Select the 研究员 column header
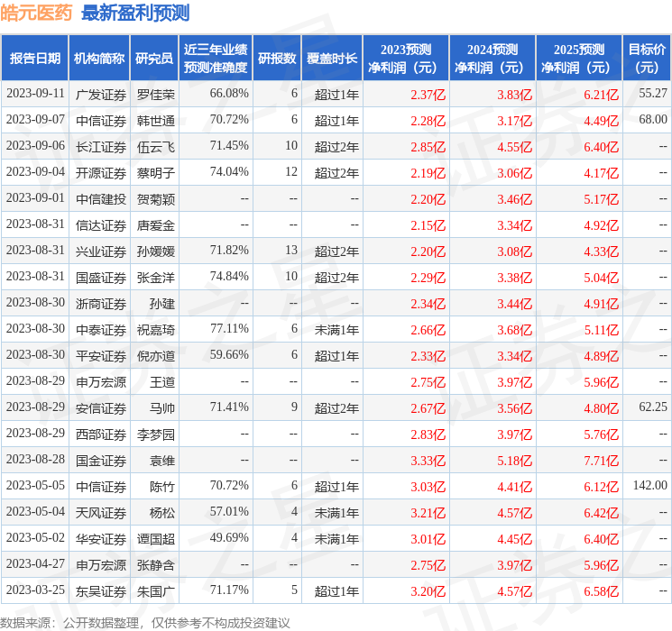Image resolution: width=672 pixels, height=631 pixels. click(x=154, y=59)
